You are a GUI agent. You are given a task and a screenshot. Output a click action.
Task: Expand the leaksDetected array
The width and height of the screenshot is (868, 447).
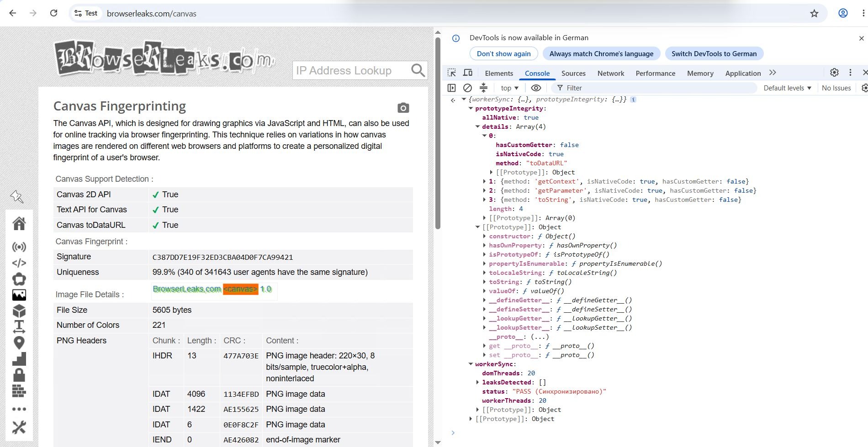tap(478, 382)
